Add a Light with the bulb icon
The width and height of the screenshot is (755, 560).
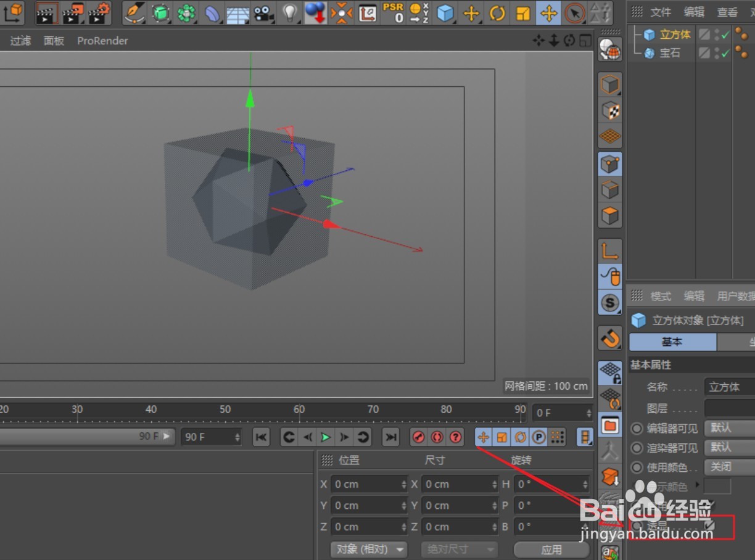(x=289, y=12)
